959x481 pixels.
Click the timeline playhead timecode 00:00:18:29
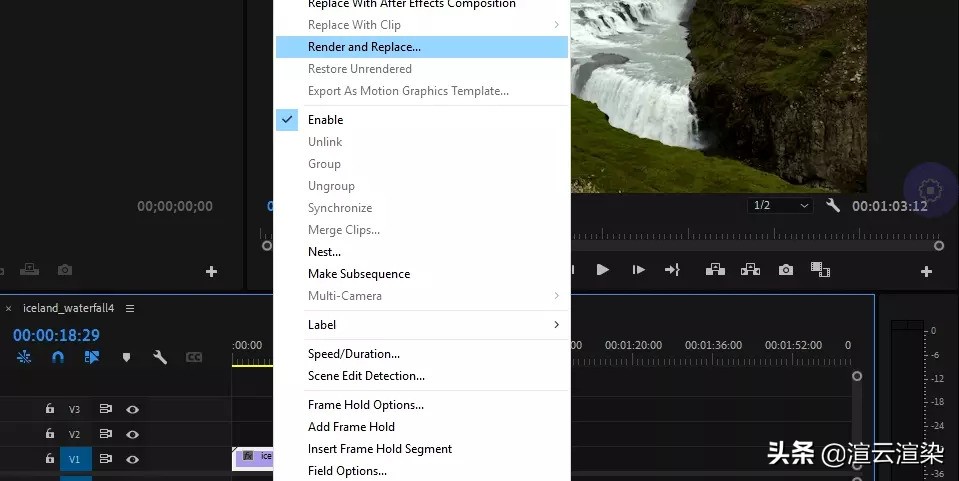56,335
